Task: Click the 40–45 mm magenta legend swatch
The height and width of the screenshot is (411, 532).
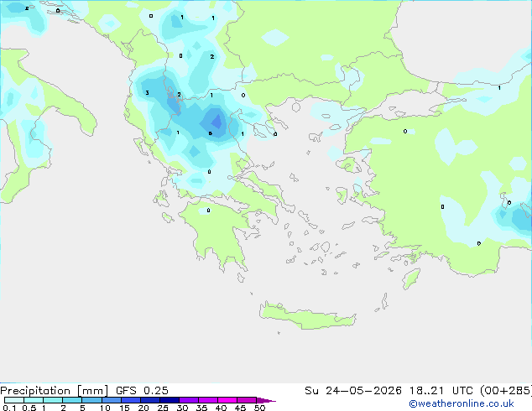Action: pyautogui.click(x=227, y=400)
